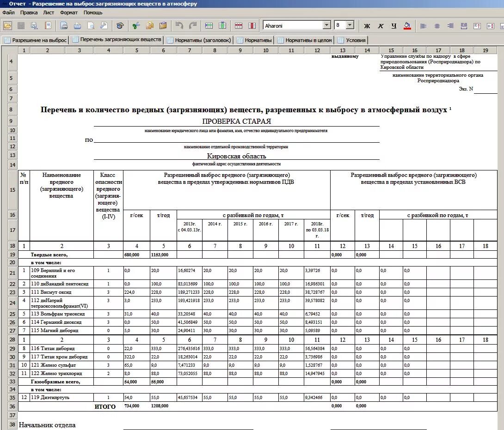Click cell '116 Титан диборид'
504x430 pixels.
(61, 348)
